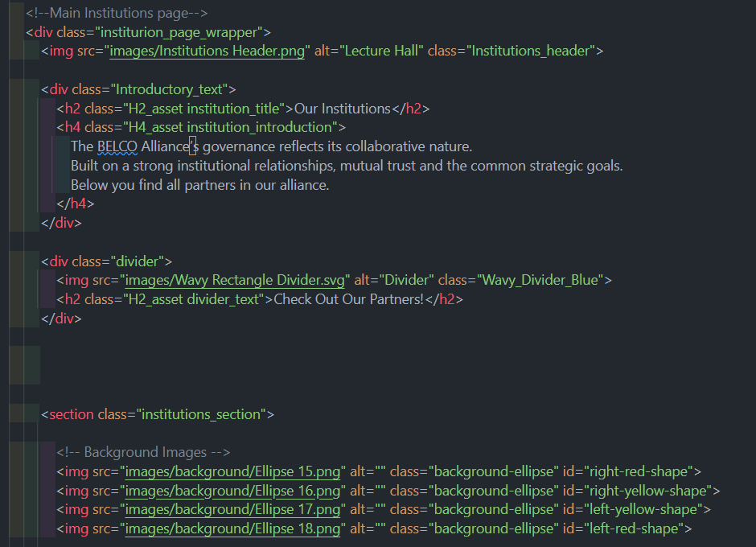Place cursor on "Below you find all partners" line
756x547 pixels.
[x=199, y=185]
